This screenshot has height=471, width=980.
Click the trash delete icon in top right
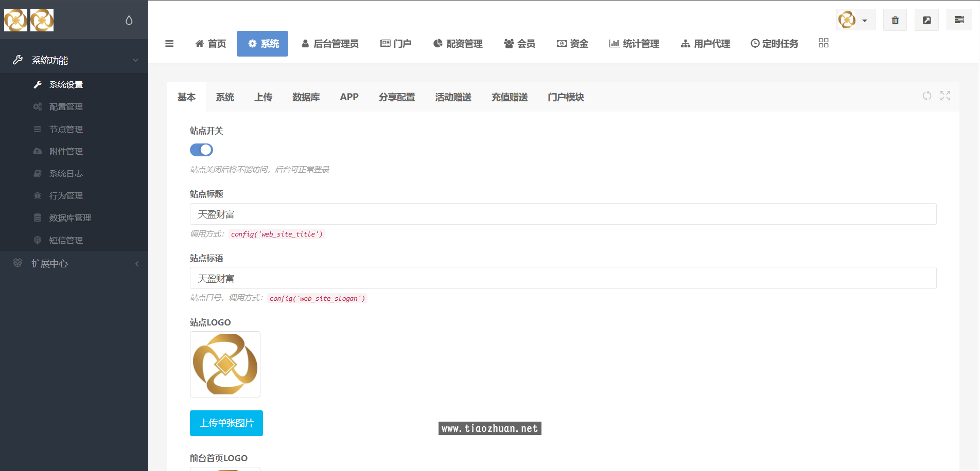click(895, 20)
